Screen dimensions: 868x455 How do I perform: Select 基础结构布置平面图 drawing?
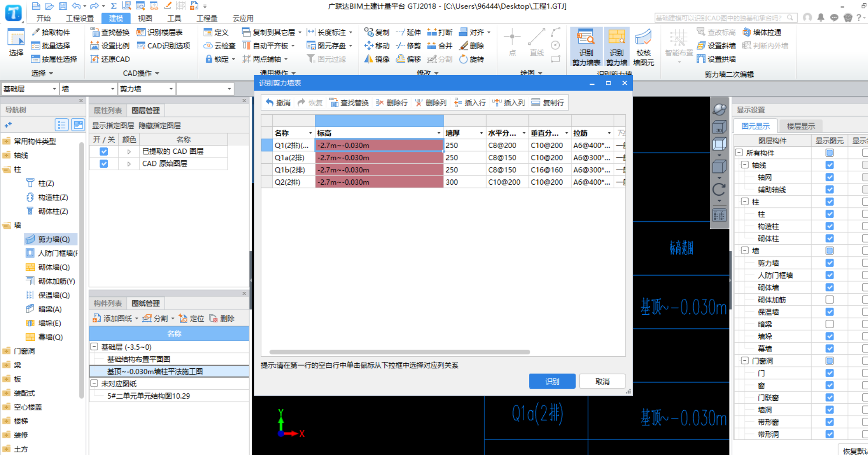pyautogui.click(x=139, y=359)
